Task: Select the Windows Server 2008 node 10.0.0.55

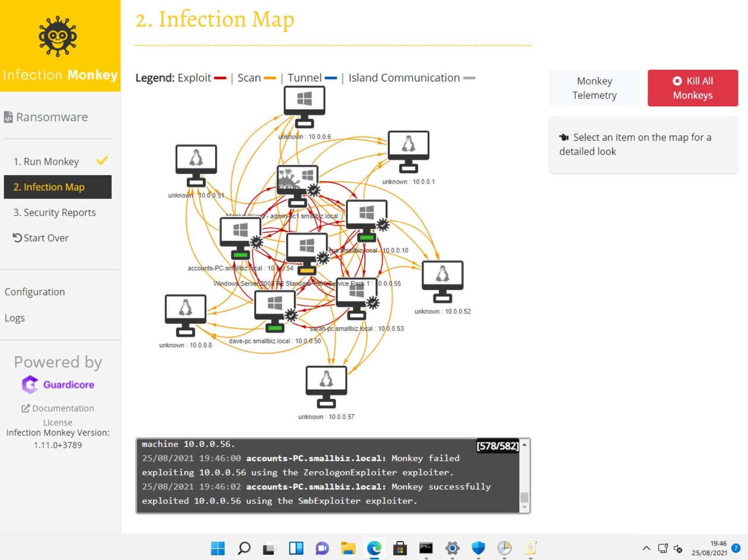Action: [307, 254]
